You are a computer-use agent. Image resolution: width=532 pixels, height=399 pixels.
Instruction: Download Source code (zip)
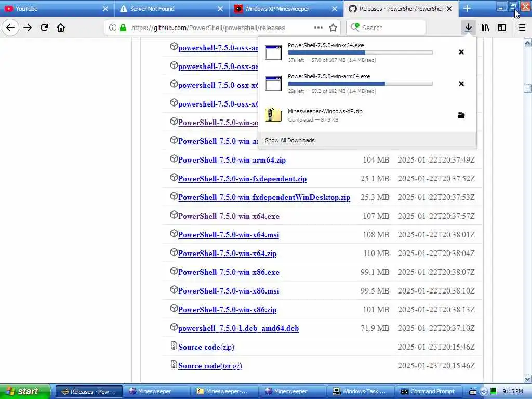pos(206,347)
